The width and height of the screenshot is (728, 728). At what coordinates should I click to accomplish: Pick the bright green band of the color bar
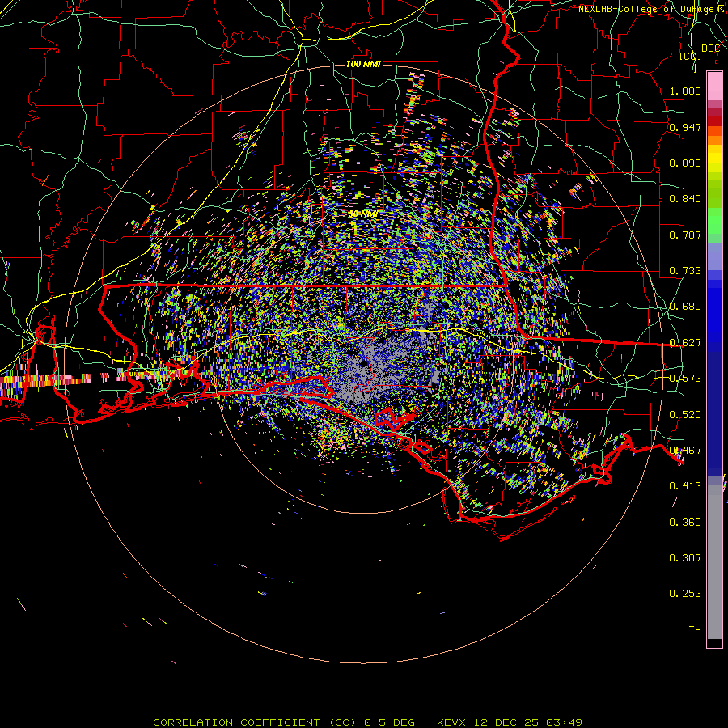click(714, 221)
